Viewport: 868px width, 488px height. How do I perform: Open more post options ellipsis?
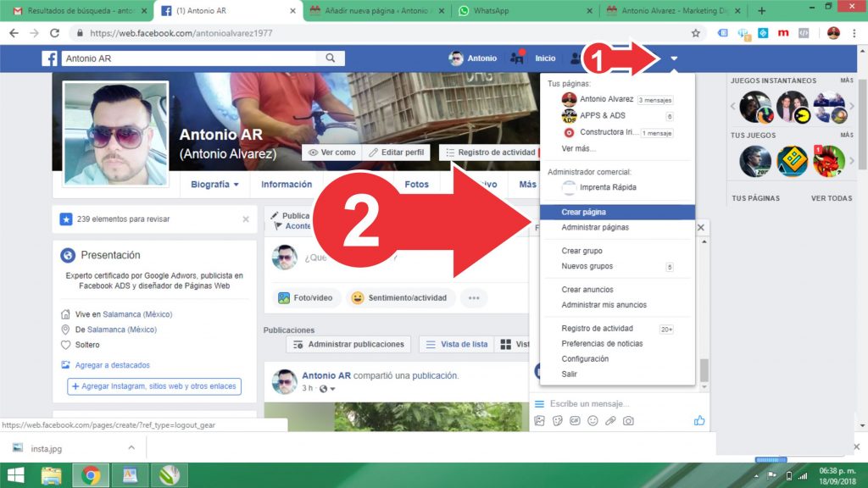474,297
